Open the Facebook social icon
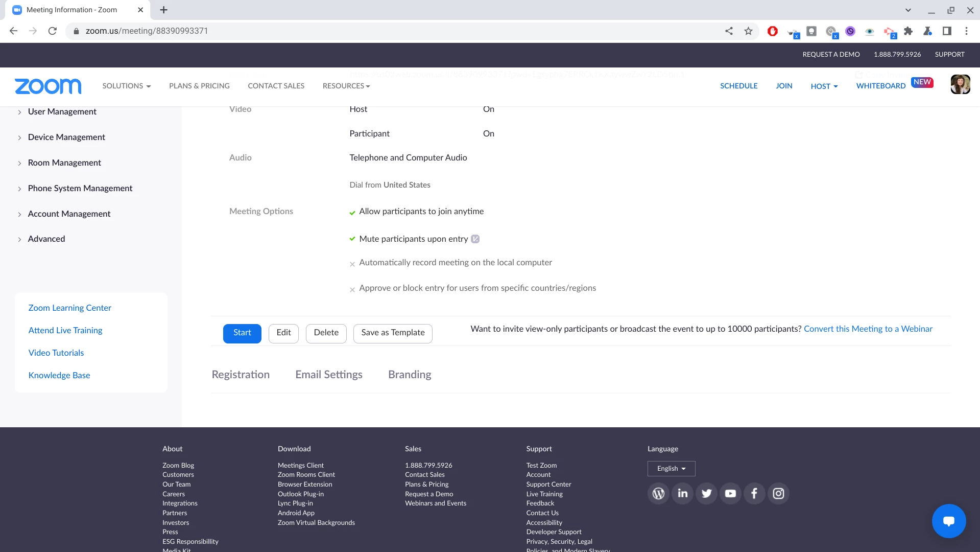The width and height of the screenshot is (980, 552). [x=754, y=493]
